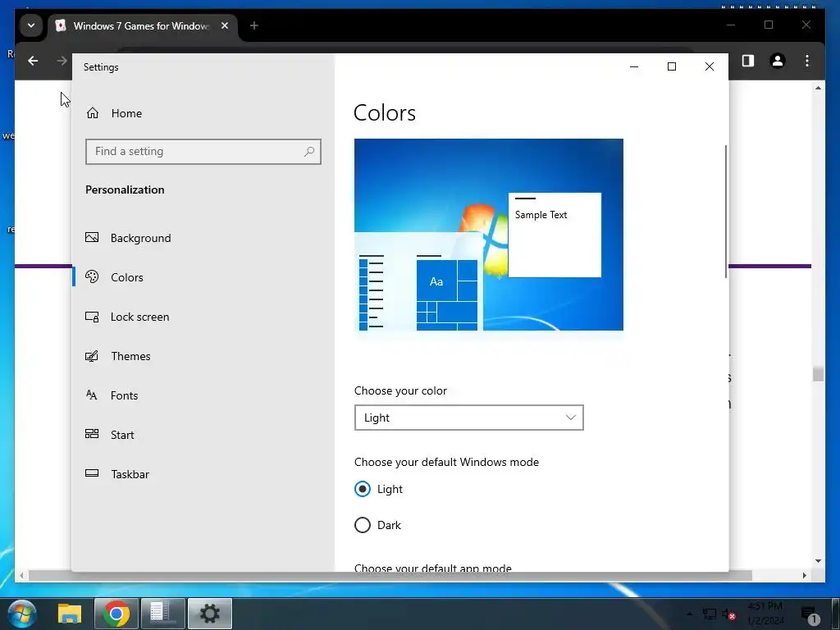This screenshot has height=630, width=840.
Task: Click the Background picture icon
Action: point(92,237)
